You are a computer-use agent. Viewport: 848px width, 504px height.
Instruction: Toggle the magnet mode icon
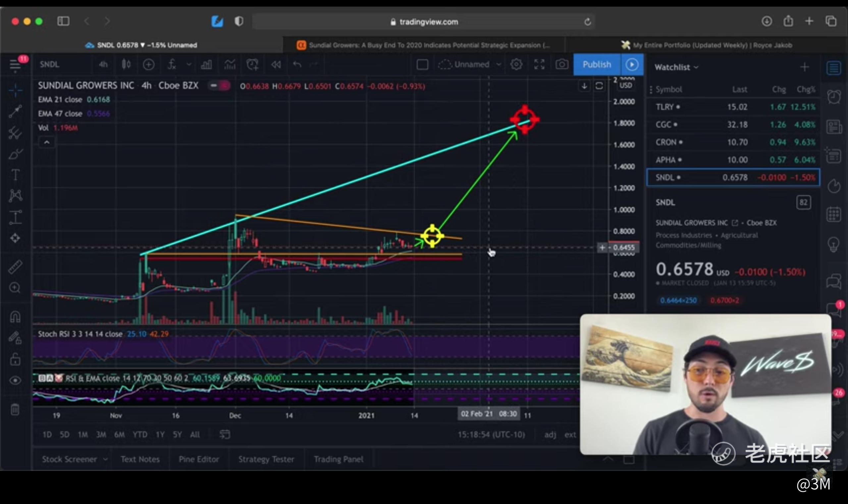tap(15, 317)
